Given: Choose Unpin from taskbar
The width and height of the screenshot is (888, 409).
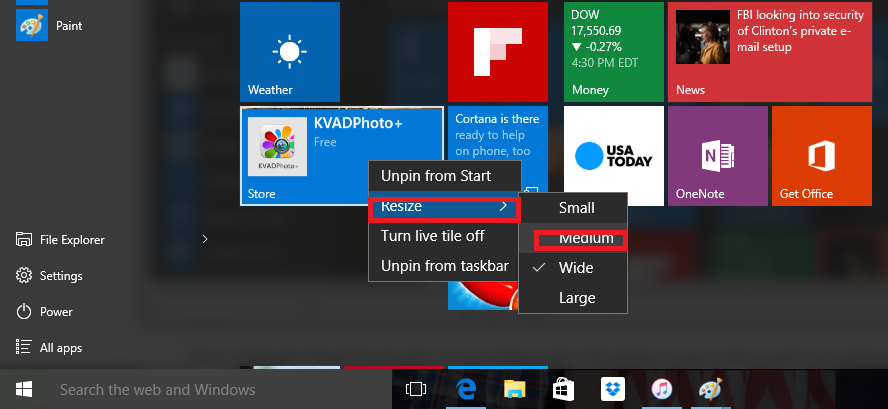Looking at the screenshot, I should 445,266.
